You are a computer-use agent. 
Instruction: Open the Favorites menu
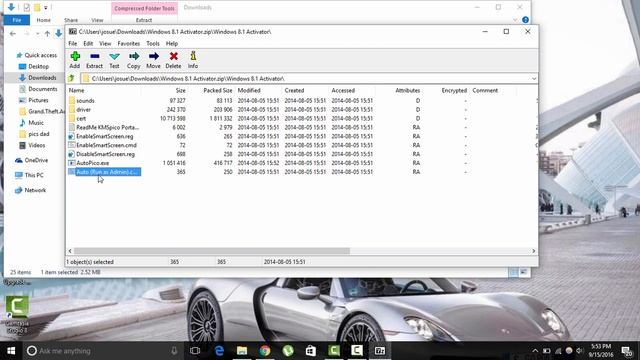pos(129,43)
